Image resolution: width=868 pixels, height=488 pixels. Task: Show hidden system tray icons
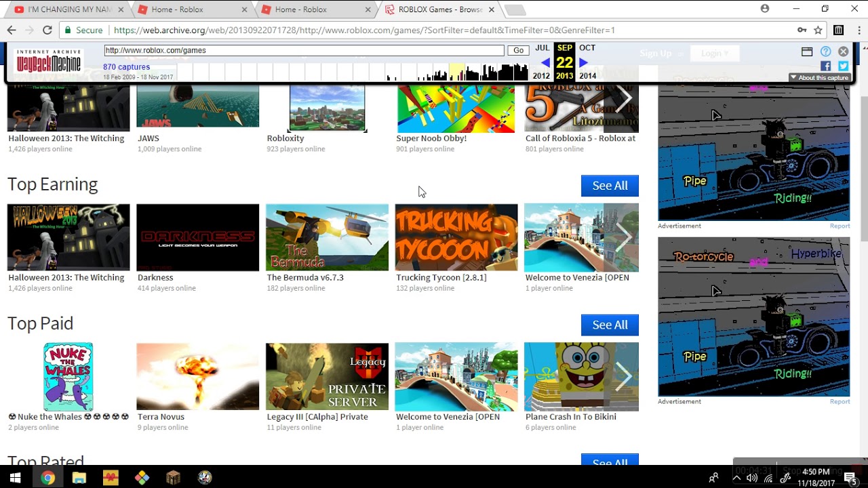pos(736,479)
